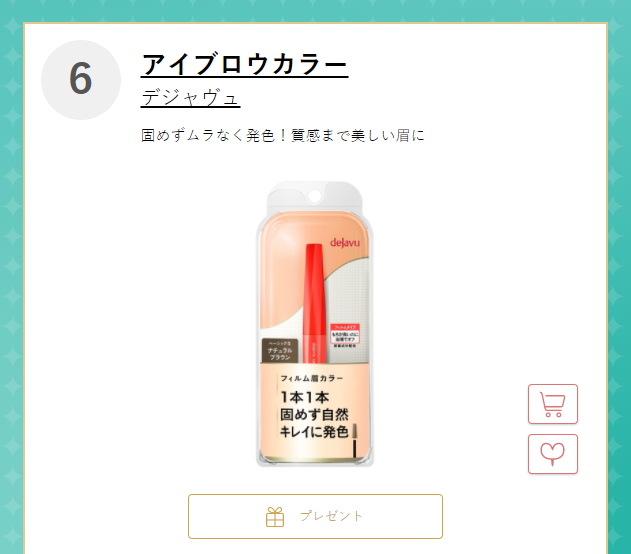Screen dimensions: 631x554
Task: Click the heart favorite icon
Action: [552, 454]
